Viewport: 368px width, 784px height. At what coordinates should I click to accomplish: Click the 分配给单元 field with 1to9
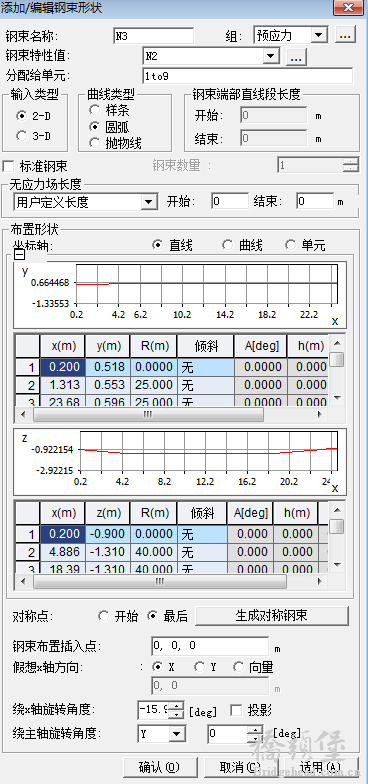248,76
